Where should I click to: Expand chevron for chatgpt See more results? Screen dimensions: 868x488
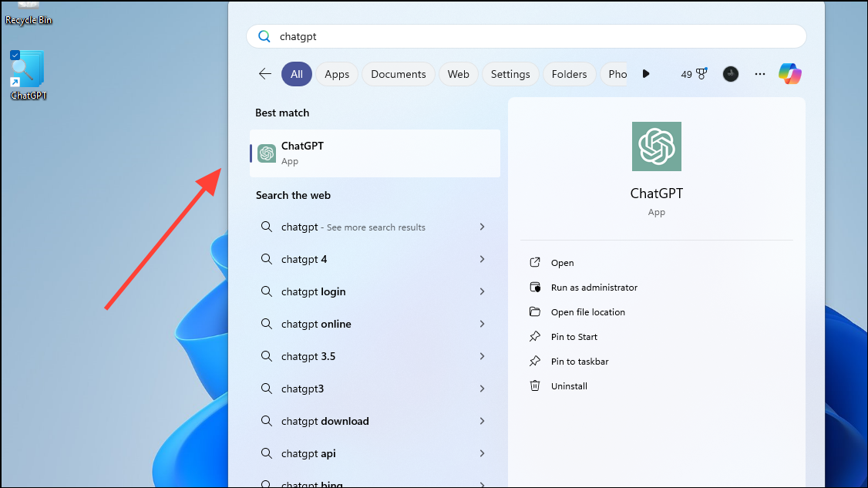click(482, 227)
